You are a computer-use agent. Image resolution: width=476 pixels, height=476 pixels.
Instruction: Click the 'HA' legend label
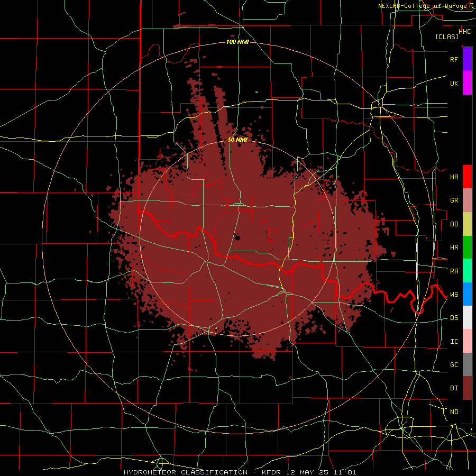pyautogui.click(x=454, y=177)
